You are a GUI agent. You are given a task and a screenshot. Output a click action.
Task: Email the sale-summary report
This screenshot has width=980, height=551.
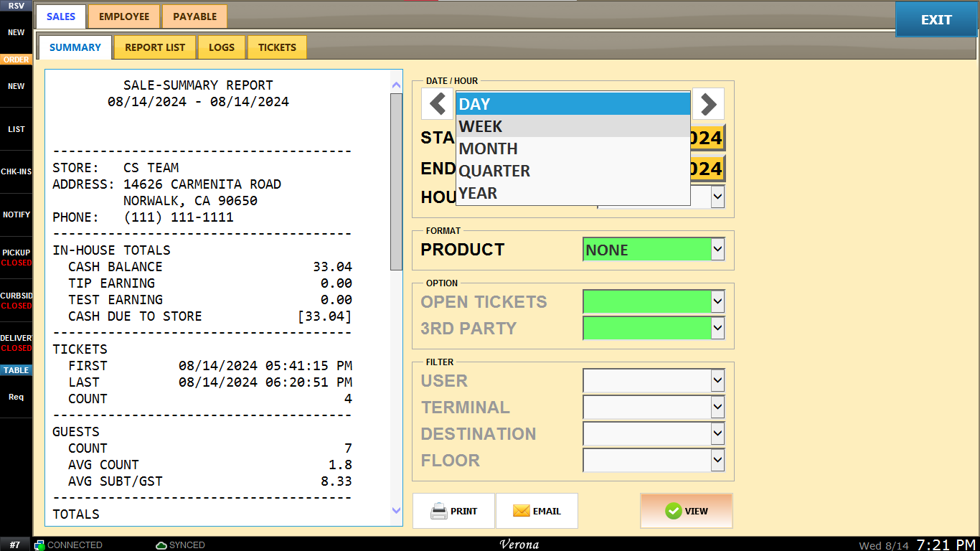[x=537, y=511]
